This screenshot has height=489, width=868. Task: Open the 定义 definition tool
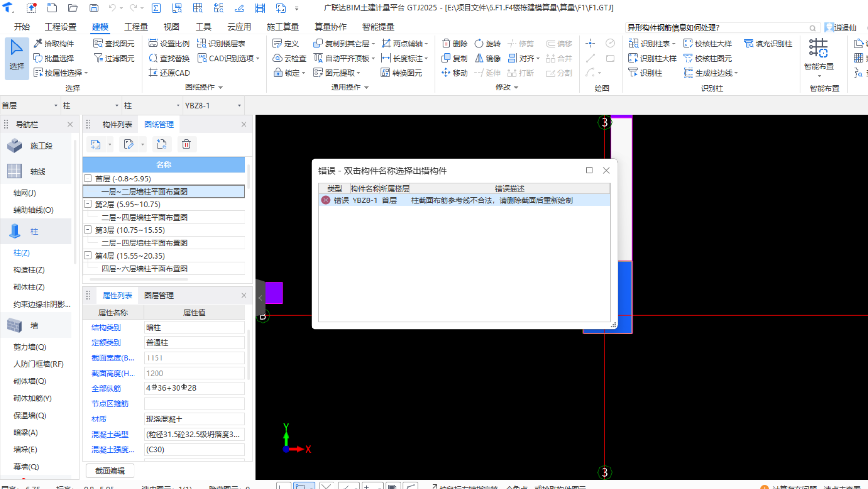(286, 44)
